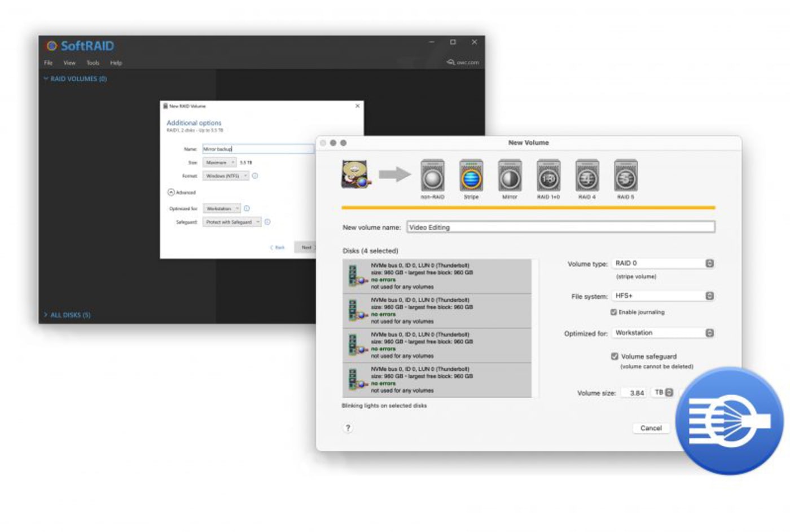Select the first NVMe disk in the list
The width and height of the screenshot is (790, 532).
[437, 276]
